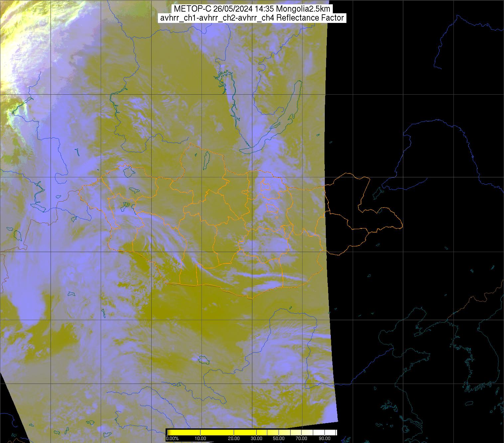
Task: Select the 50.00 colorbar tick label
Action: [279, 438]
